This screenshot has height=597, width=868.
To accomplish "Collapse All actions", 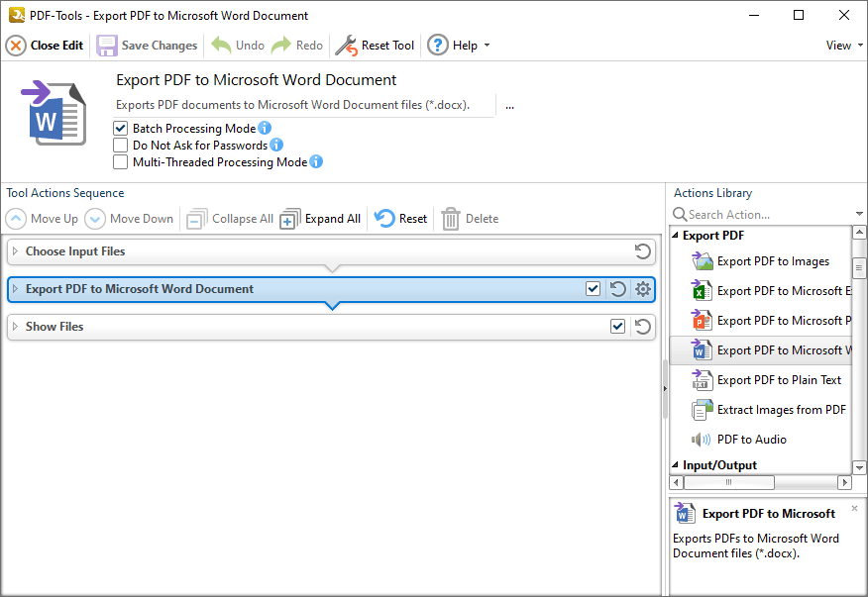I will click(x=230, y=219).
